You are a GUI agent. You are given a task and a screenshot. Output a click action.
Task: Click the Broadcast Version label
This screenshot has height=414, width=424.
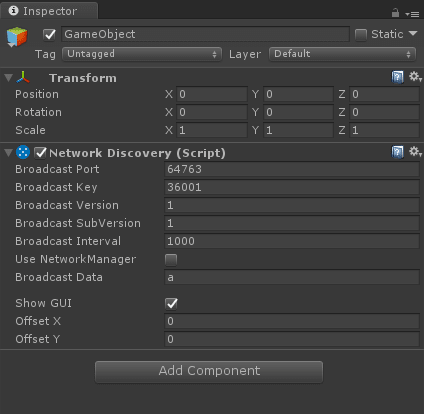(x=67, y=205)
